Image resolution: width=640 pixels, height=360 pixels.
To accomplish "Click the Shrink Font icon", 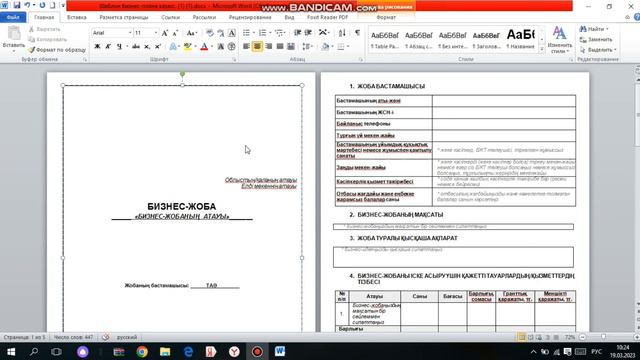I will click(175, 33).
